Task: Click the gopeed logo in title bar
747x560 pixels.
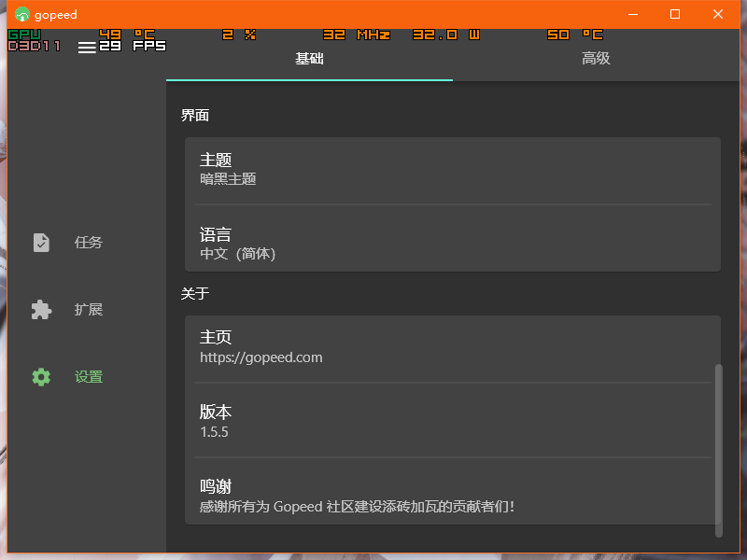Action: tap(22, 14)
